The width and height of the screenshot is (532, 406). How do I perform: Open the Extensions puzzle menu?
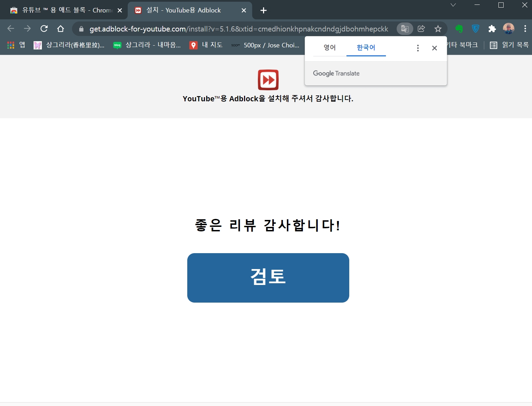tap(492, 29)
